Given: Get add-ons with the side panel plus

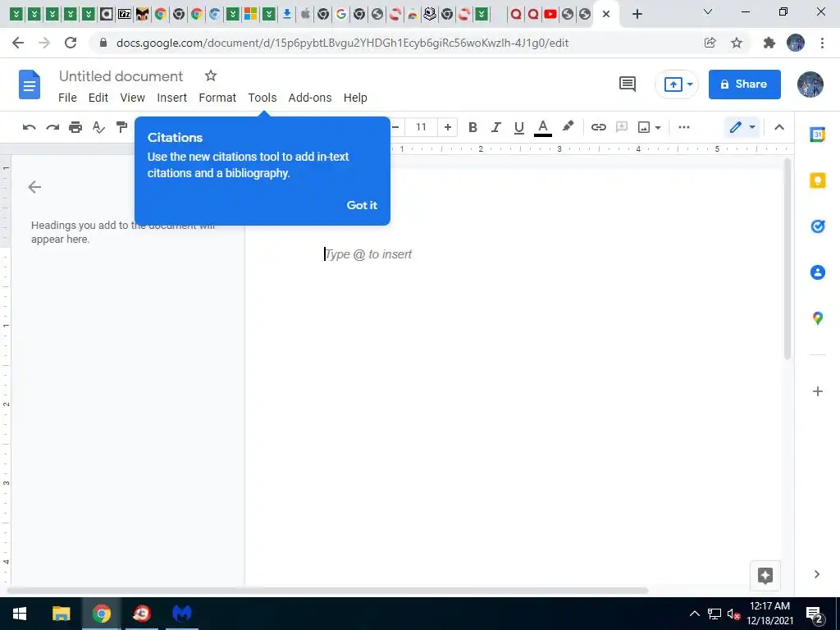Looking at the screenshot, I should (x=818, y=391).
